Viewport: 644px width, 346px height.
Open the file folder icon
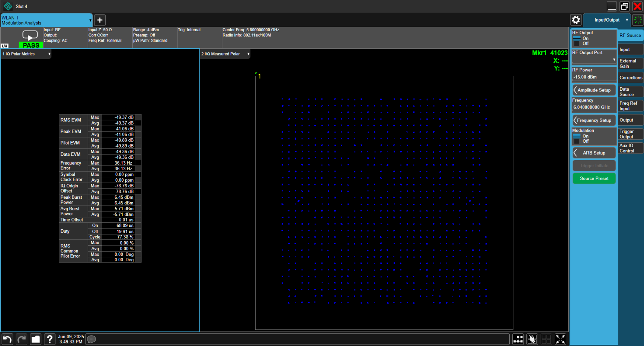[36, 339]
